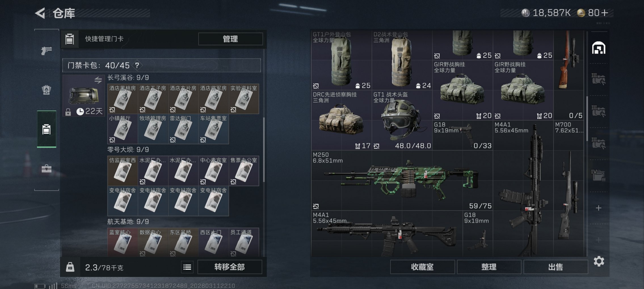The width and height of the screenshot is (644, 289).
Task: Select the armor vest sidebar icon
Action: pyautogui.click(x=47, y=90)
